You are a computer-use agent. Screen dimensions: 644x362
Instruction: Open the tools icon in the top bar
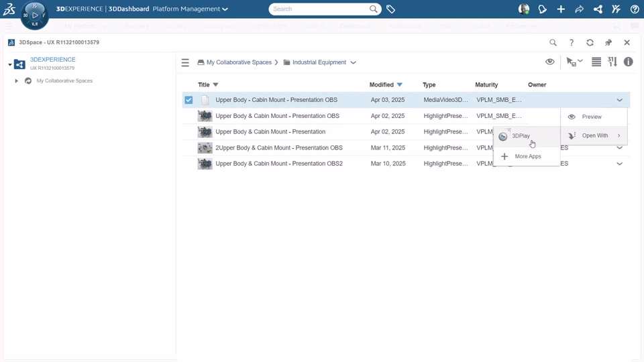pyautogui.click(x=616, y=9)
